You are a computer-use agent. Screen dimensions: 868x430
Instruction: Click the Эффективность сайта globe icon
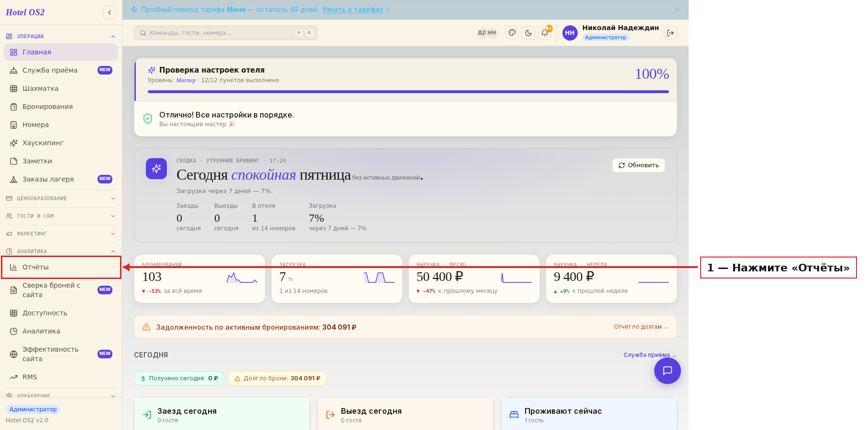click(x=14, y=354)
